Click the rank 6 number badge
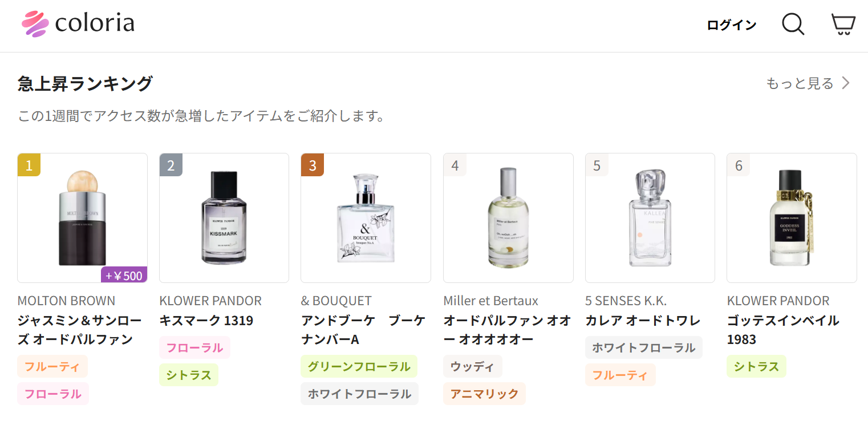Viewport: 868px width, 429px height. click(739, 165)
